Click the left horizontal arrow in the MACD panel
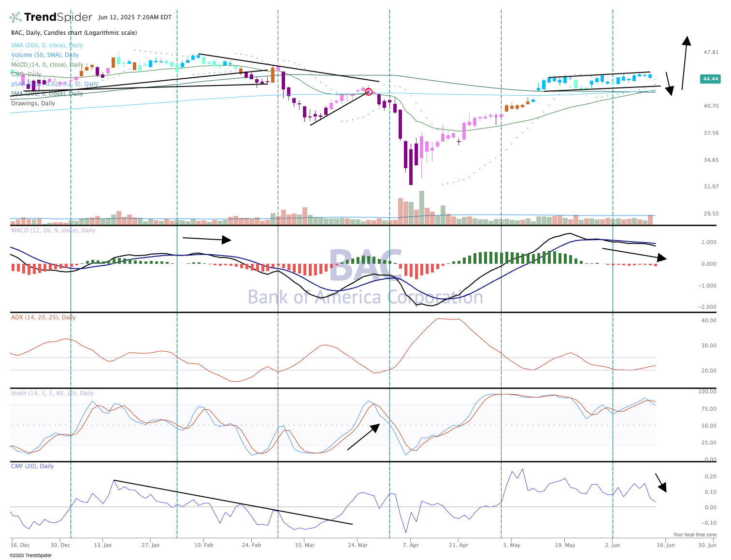This screenshot has width=731, height=560. (x=206, y=239)
